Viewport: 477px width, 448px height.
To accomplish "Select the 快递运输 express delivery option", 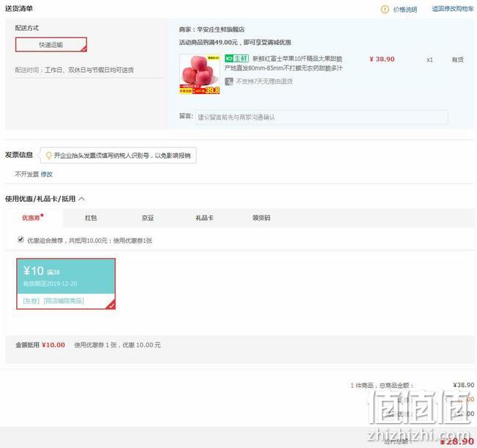I will tap(51, 45).
